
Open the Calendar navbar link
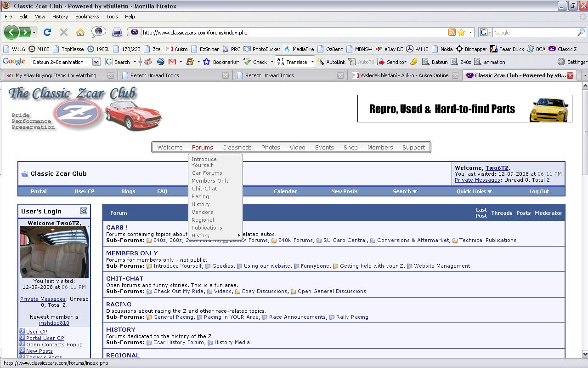(x=285, y=191)
